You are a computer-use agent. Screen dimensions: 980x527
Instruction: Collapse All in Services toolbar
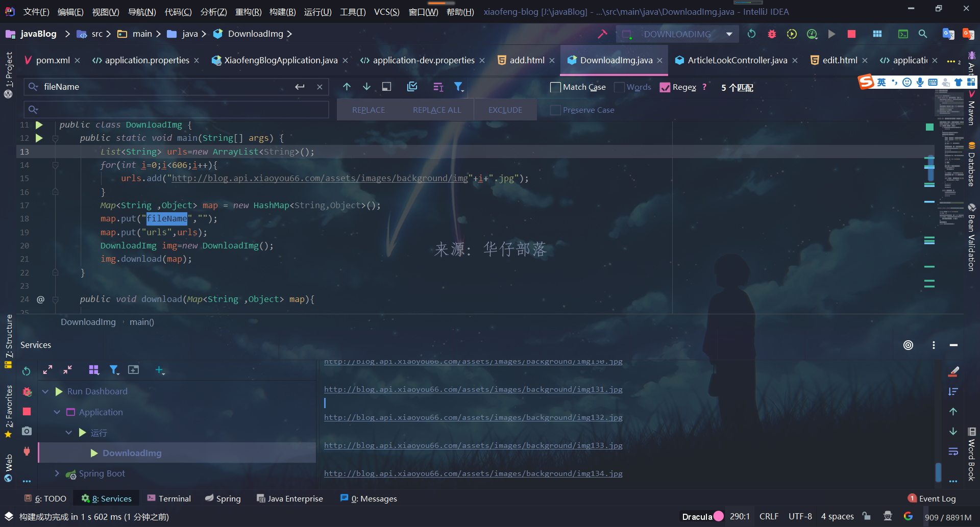[x=67, y=370]
